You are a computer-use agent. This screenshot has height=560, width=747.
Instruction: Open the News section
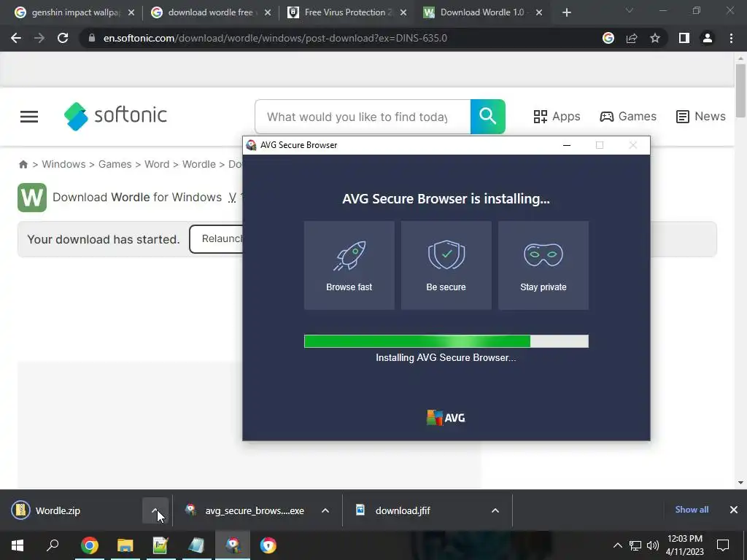[x=701, y=116]
